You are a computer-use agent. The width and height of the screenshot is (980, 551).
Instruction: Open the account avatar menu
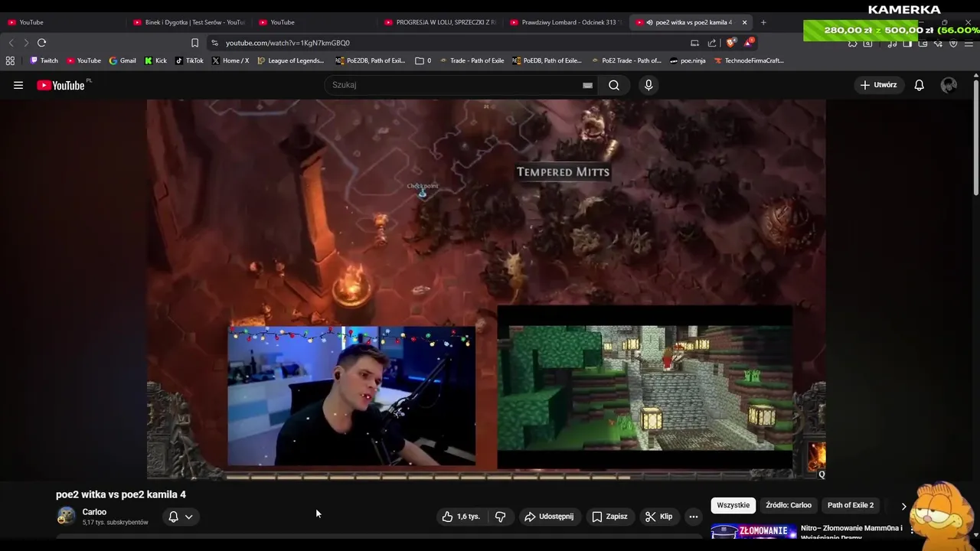(x=949, y=85)
